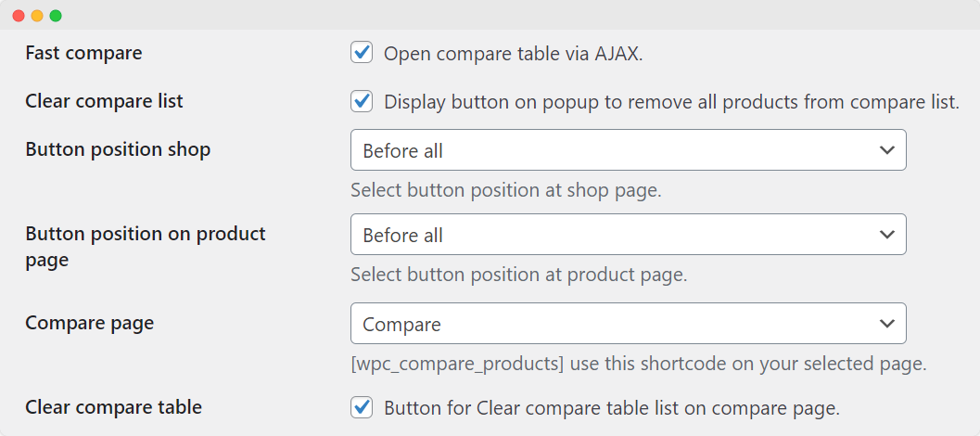Open the Compare page dropdown
980x436 pixels.
pyautogui.click(x=628, y=324)
